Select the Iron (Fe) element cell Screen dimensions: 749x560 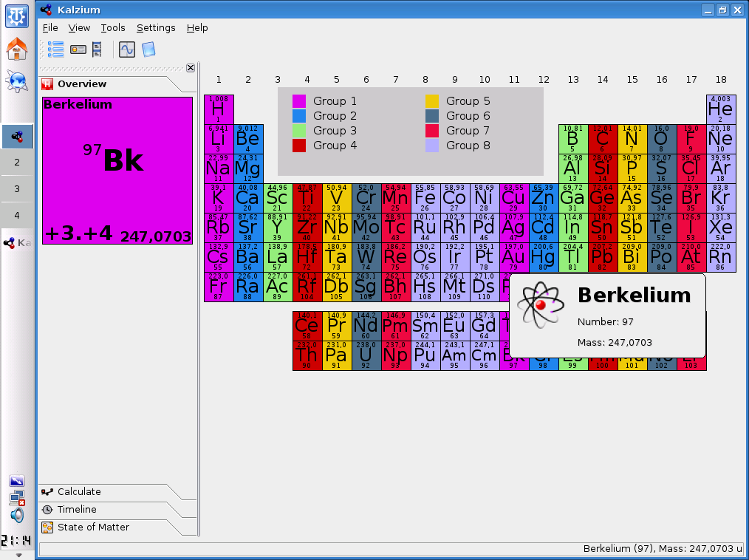tap(425, 198)
